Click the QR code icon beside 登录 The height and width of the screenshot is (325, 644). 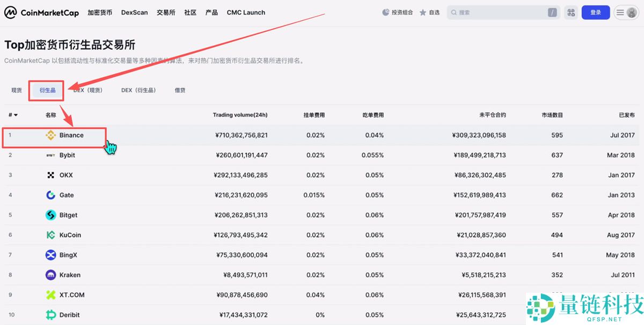pos(570,12)
